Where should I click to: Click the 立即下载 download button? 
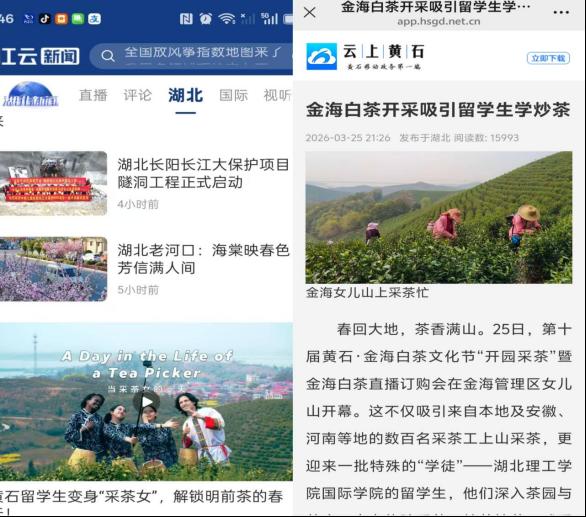tap(548, 58)
